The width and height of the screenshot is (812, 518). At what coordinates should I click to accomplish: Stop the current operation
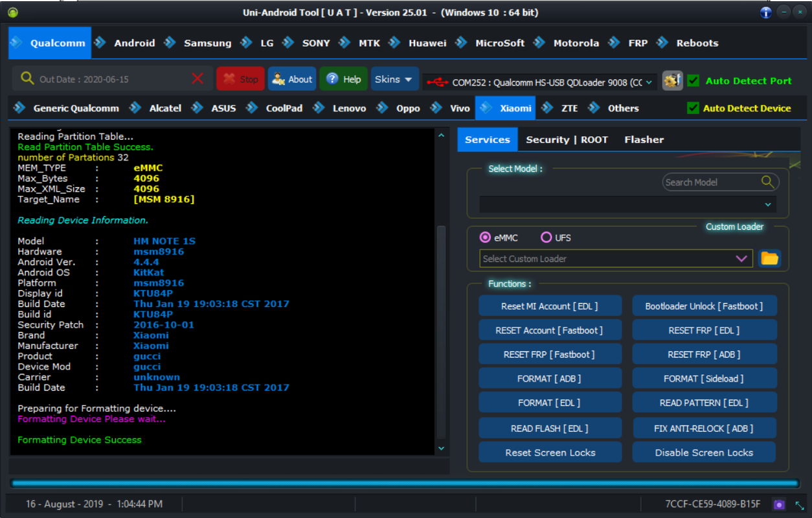pyautogui.click(x=240, y=79)
